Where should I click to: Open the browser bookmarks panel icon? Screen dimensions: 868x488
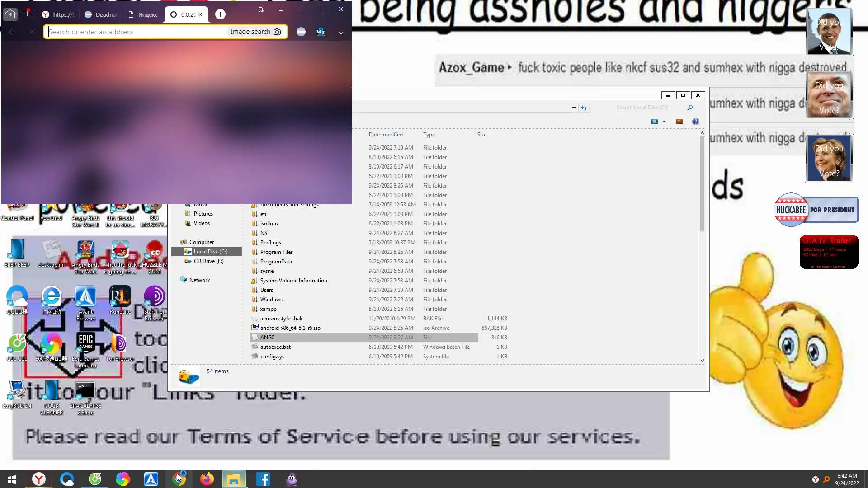point(261,9)
